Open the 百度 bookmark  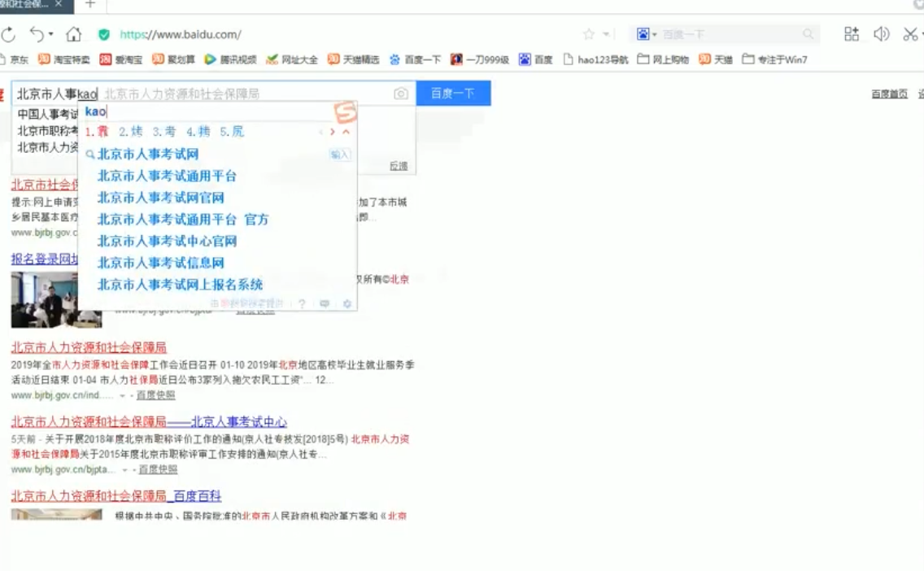[536, 59]
